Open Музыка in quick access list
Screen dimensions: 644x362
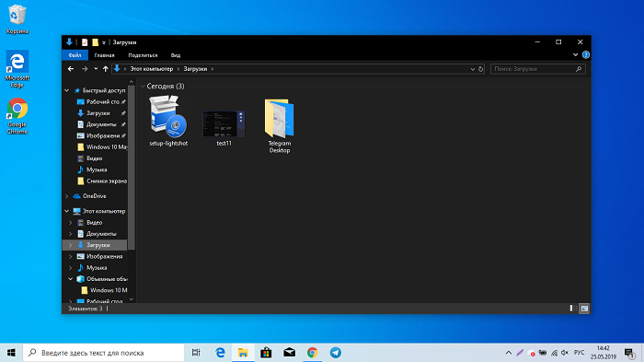point(92,169)
